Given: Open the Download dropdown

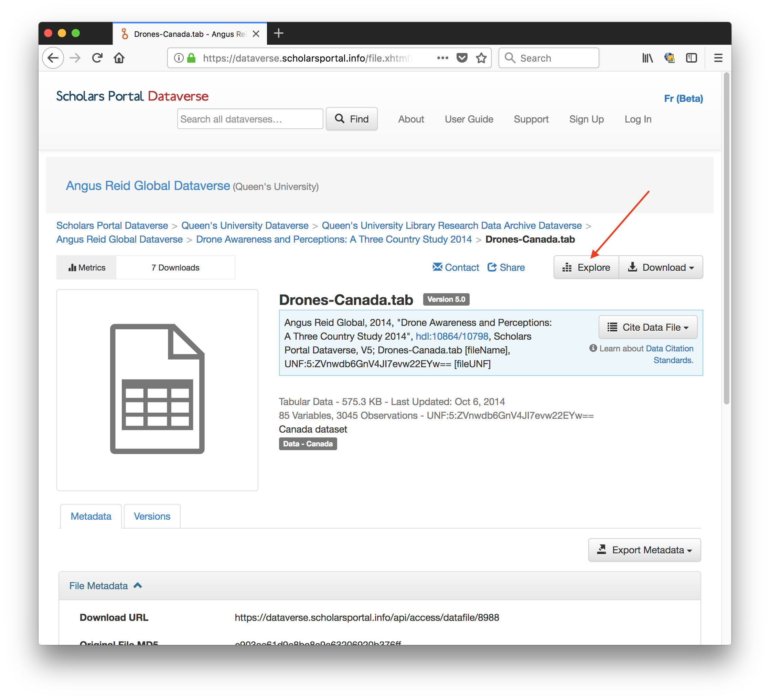Looking at the screenshot, I should point(661,267).
